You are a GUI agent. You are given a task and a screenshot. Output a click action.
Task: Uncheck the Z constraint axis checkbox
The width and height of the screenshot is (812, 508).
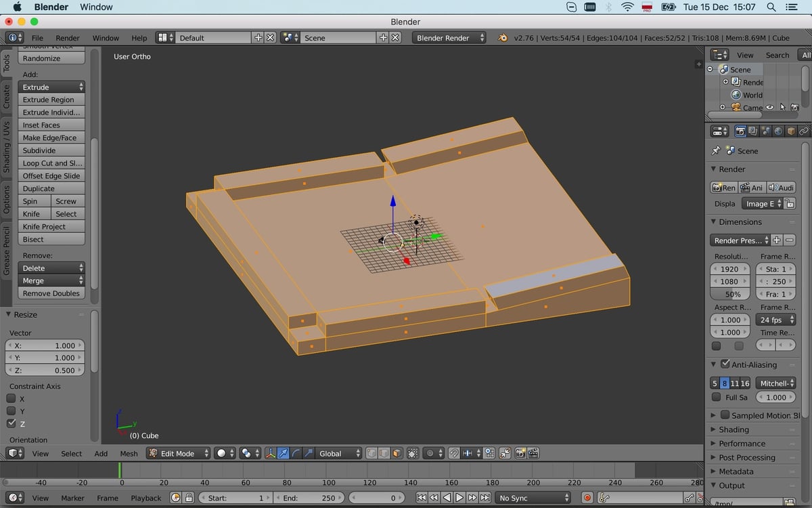11,423
